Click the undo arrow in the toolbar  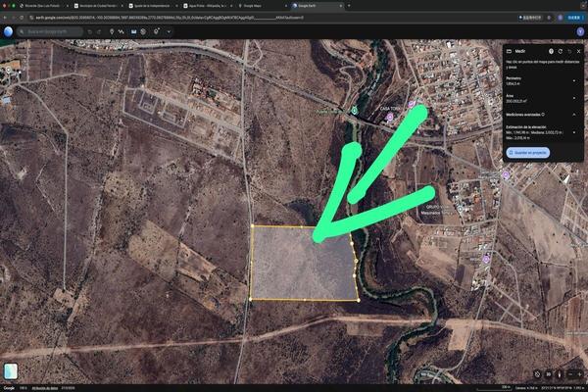tap(89, 32)
